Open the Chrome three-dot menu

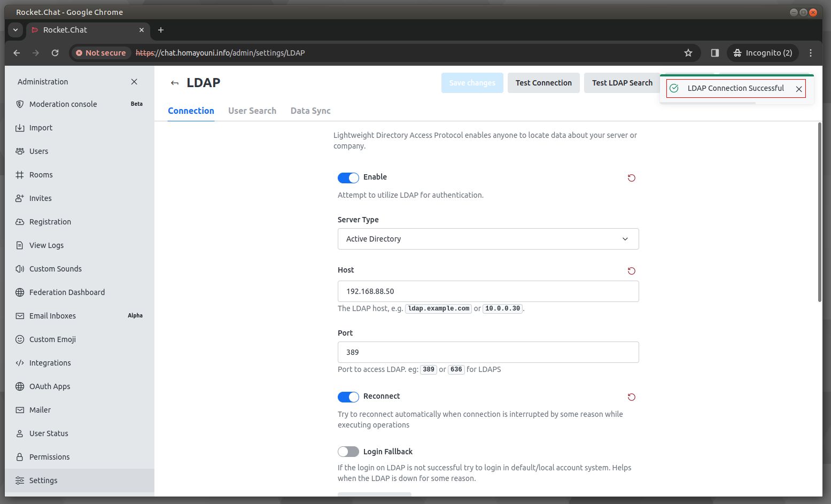click(811, 53)
